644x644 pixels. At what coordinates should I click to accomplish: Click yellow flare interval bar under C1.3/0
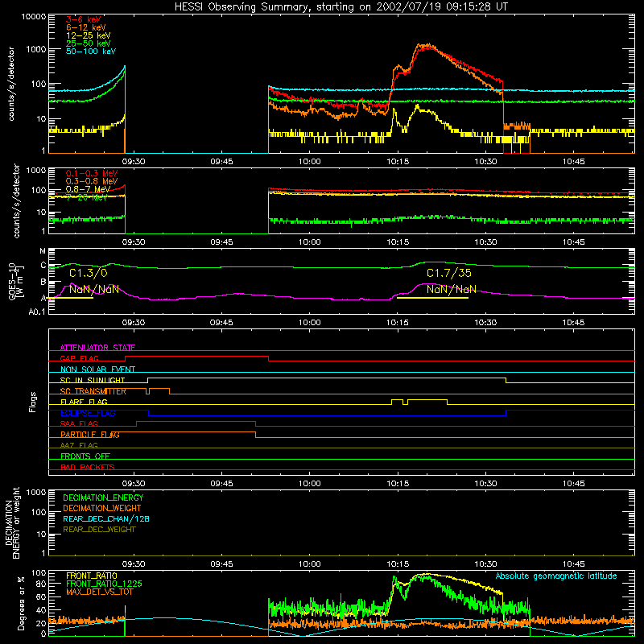point(70,298)
